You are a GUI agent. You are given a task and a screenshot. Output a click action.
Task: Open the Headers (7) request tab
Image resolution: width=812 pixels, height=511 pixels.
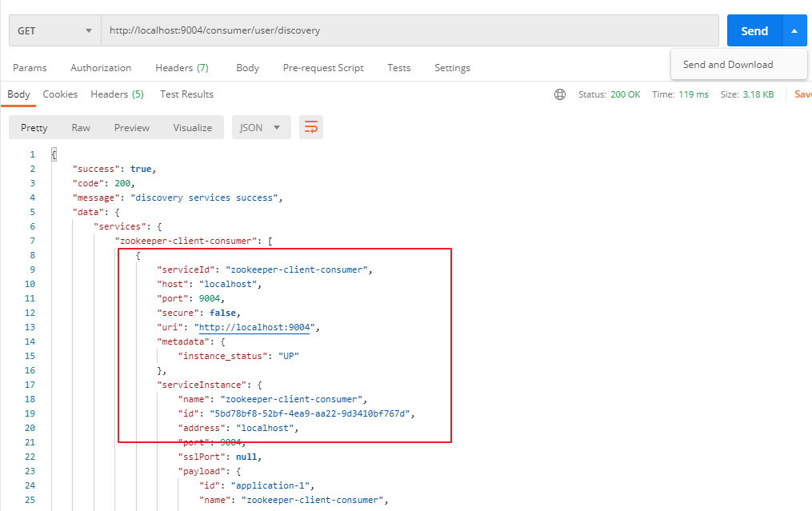[182, 68]
